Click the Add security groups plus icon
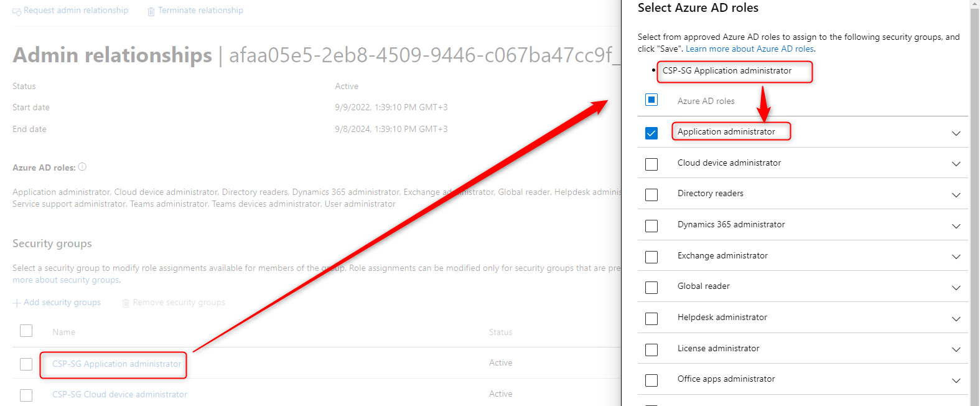This screenshot has height=406, width=980. click(17, 303)
